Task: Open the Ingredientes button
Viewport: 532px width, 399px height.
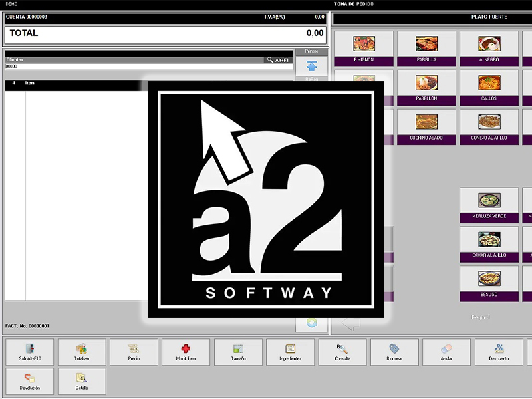Action: pos(290,352)
